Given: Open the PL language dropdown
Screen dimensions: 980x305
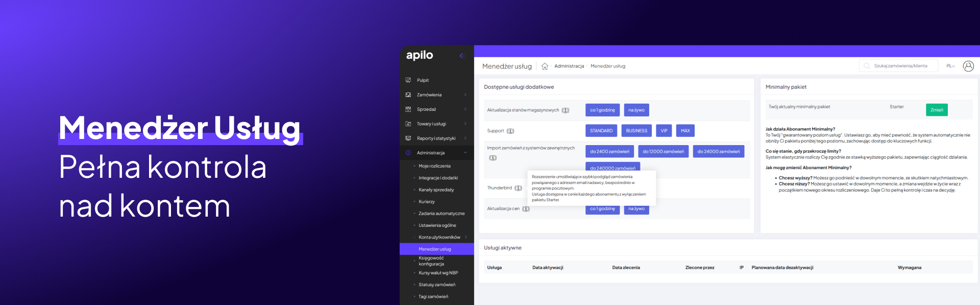Looking at the screenshot, I should pyautogui.click(x=950, y=66).
